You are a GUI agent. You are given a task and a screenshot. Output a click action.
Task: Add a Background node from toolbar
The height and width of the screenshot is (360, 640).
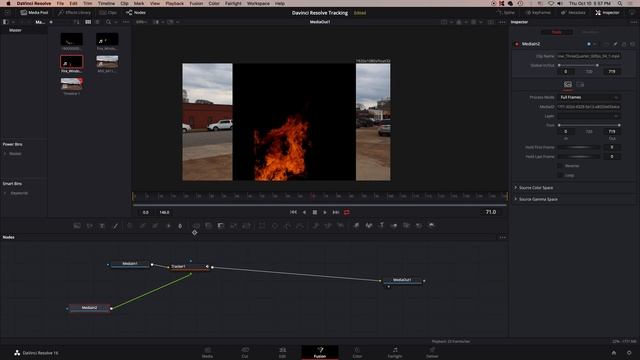coord(77,226)
